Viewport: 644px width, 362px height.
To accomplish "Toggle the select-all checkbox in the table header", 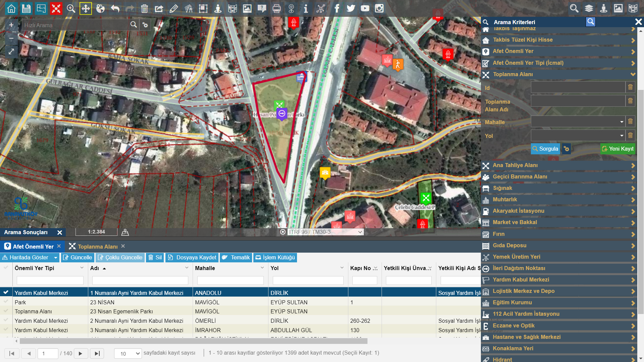I will coord(6,268).
